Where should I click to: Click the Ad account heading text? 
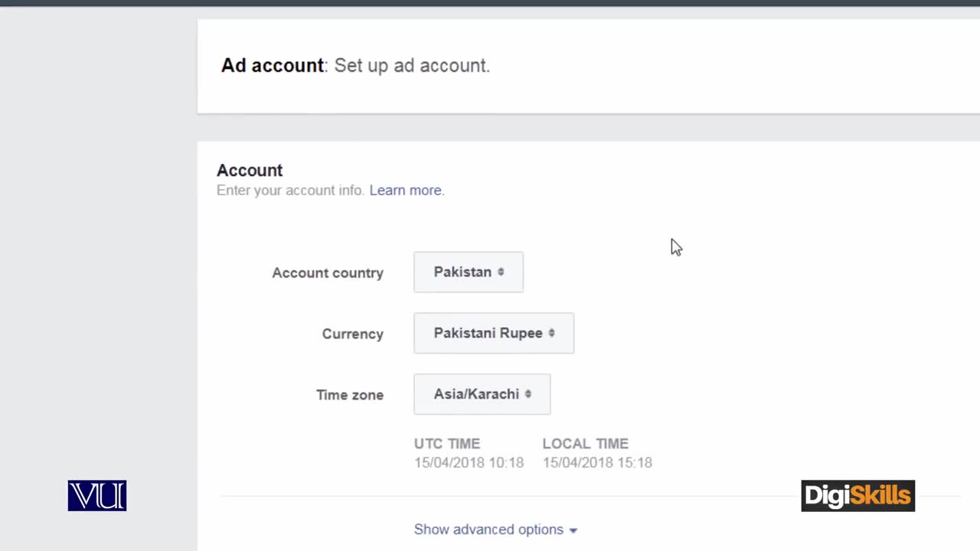pos(273,65)
